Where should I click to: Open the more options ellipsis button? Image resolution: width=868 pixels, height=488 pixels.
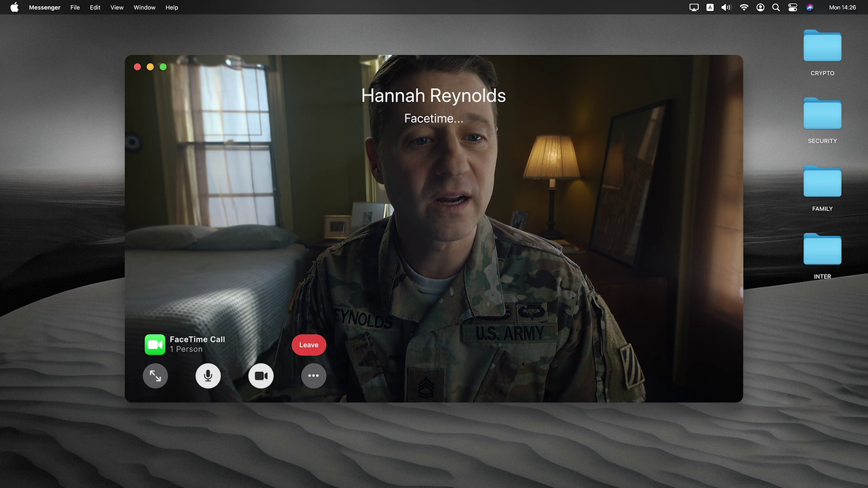(313, 375)
